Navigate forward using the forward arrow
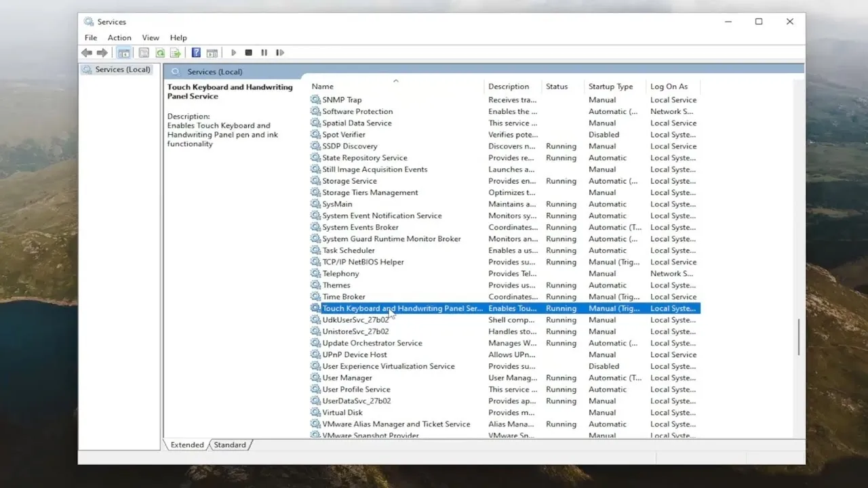This screenshot has height=488, width=868. coord(102,52)
